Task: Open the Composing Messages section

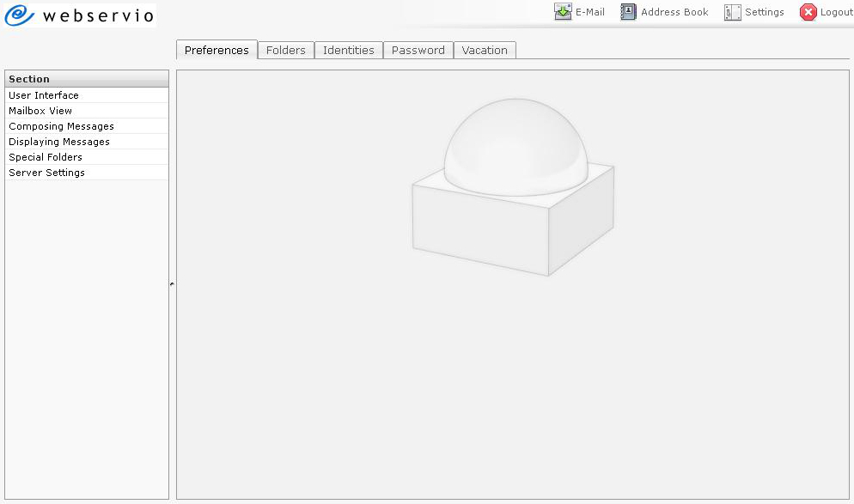Action: pyautogui.click(x=87, y=126)
